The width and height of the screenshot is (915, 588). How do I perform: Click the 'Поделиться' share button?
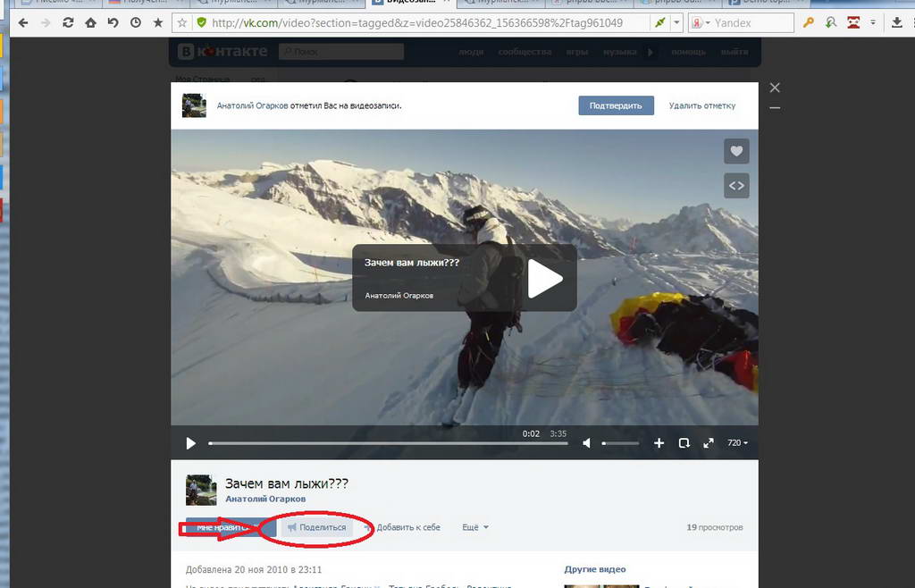[317, 527]
